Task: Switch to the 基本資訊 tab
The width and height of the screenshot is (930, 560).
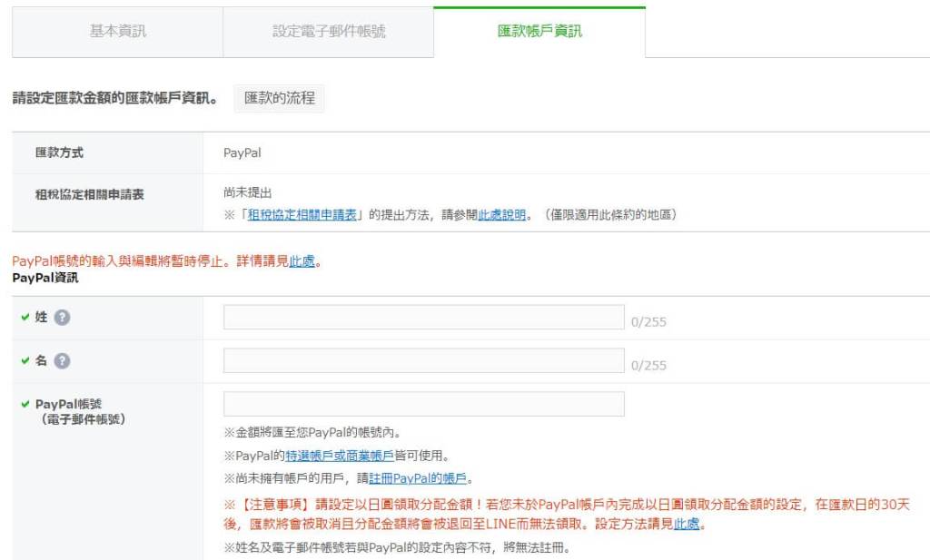Action: 117,32
